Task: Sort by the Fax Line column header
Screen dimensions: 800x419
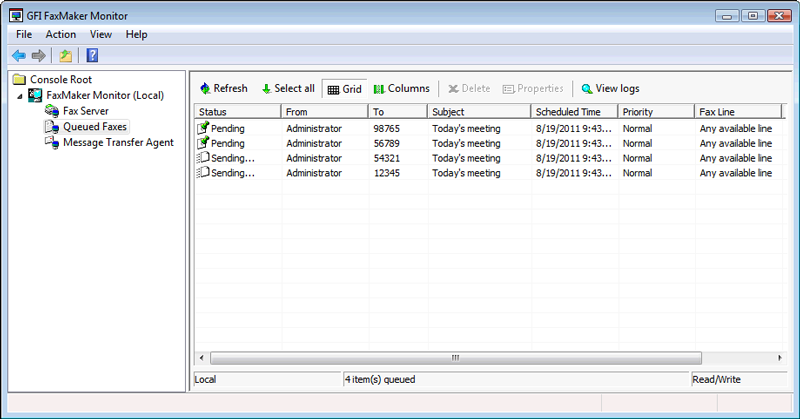Action: 738,111
